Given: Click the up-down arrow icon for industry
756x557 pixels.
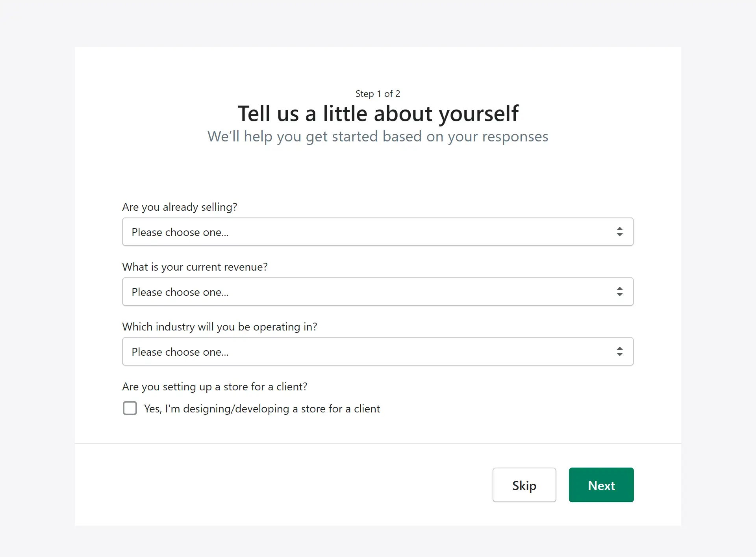Looking at the screenshot, I should tap(619, 351).
